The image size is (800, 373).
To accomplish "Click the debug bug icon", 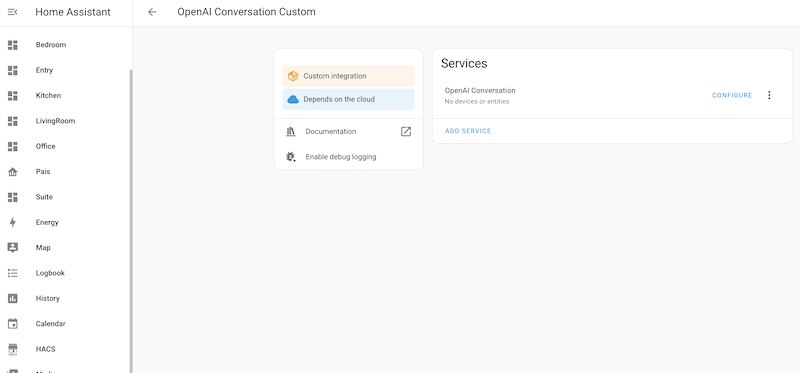I will coord(291,157).
